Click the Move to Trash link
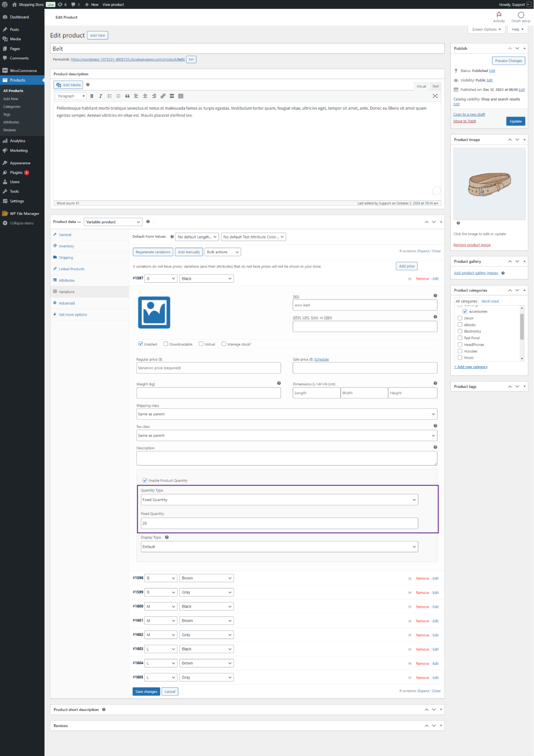Viewport: 534px width, 756px height. click(x=464, y=121)
